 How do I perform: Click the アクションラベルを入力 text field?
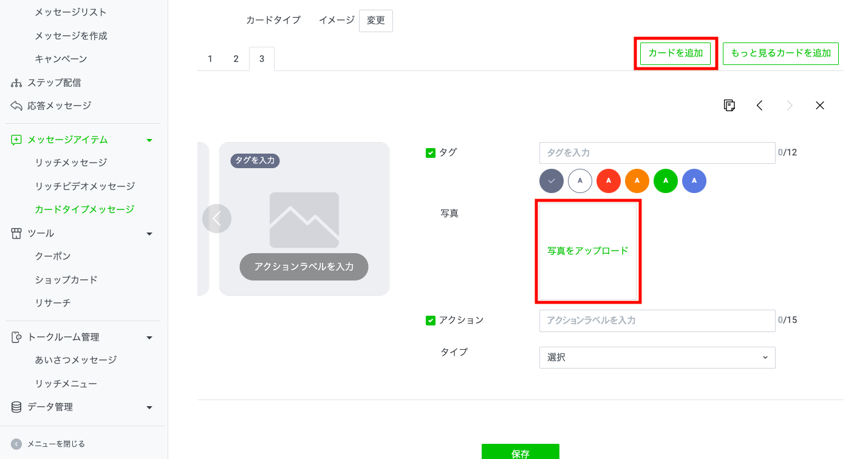click(x=657, y=321)
